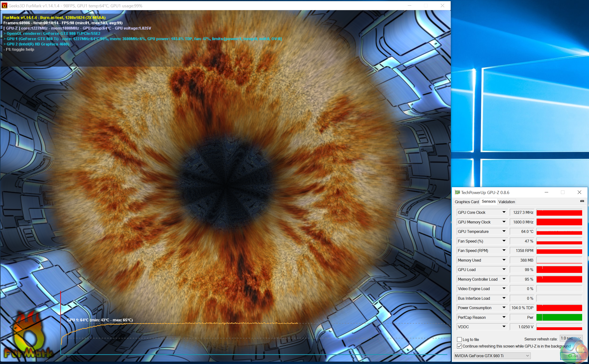Viewport: 589px width, 364px height.
Task: Minimize the GPU-Z window
Action: 546,192
